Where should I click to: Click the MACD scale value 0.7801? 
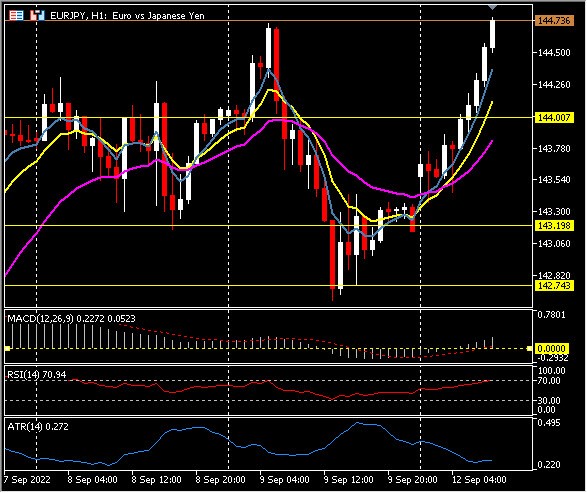[551, 315]
